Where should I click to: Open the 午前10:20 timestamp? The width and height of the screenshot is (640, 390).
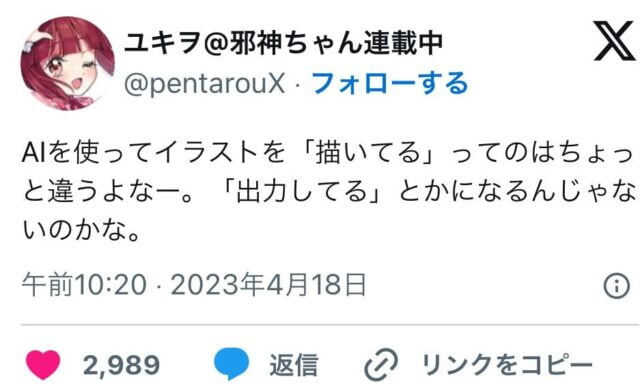click(84, 284)
